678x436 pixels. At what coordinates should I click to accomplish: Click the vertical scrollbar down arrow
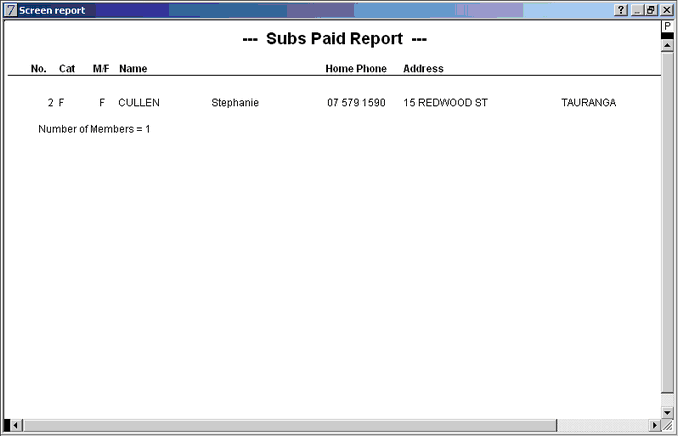(667, 413)
